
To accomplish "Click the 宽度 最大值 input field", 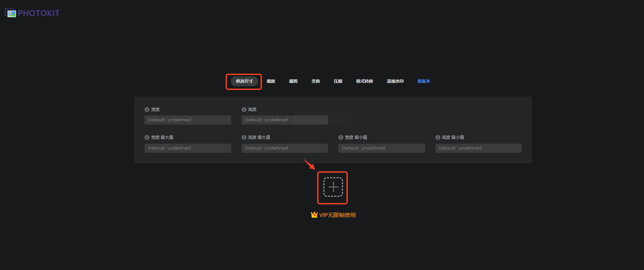I will tap(188, 148).
